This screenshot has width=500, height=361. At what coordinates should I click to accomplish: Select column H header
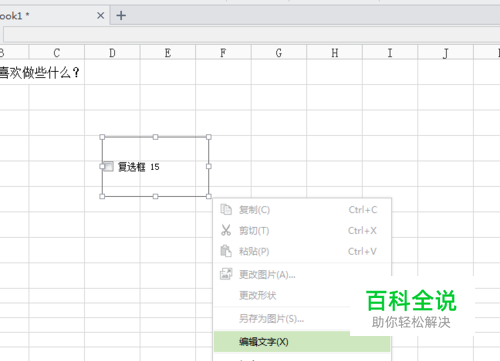pyautogui.click(x=334, y=53)
